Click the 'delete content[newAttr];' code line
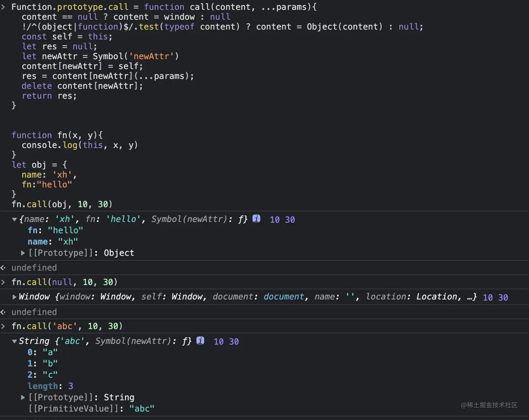This screenshot has width=529, height=420. 82,86
